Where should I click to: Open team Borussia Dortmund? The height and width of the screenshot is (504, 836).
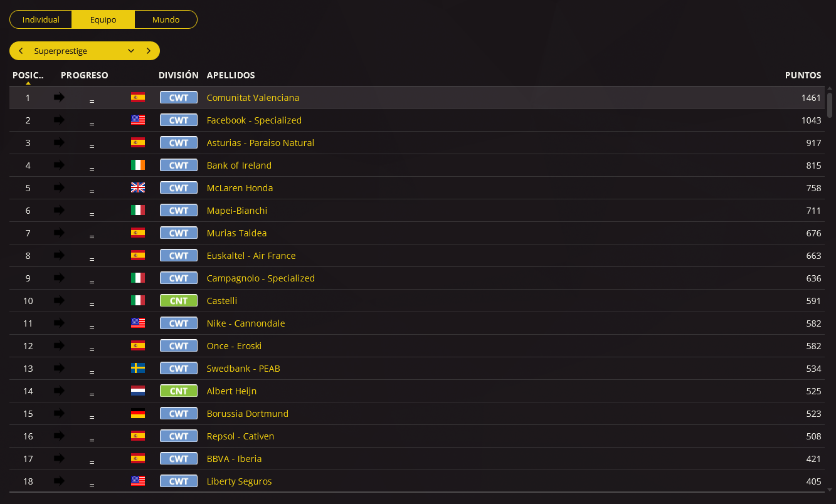click(x=248, y=414)
